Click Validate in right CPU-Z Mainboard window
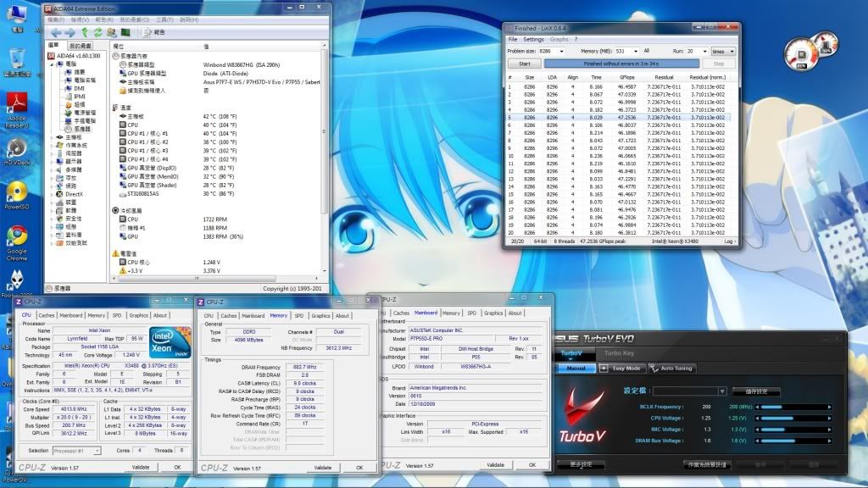The height and width of the screenshot is (488, 868). (495, 465)
